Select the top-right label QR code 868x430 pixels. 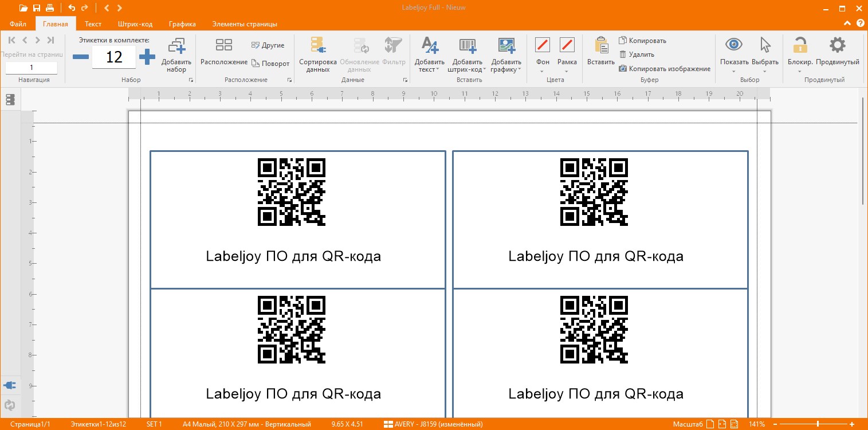click(x=594, y=192)
